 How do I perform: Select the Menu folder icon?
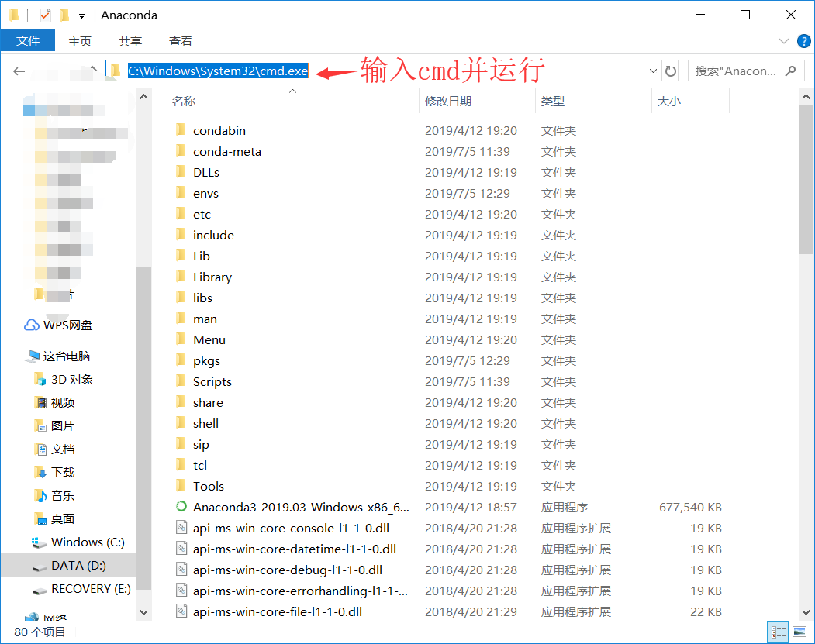[x=181, y=339]
